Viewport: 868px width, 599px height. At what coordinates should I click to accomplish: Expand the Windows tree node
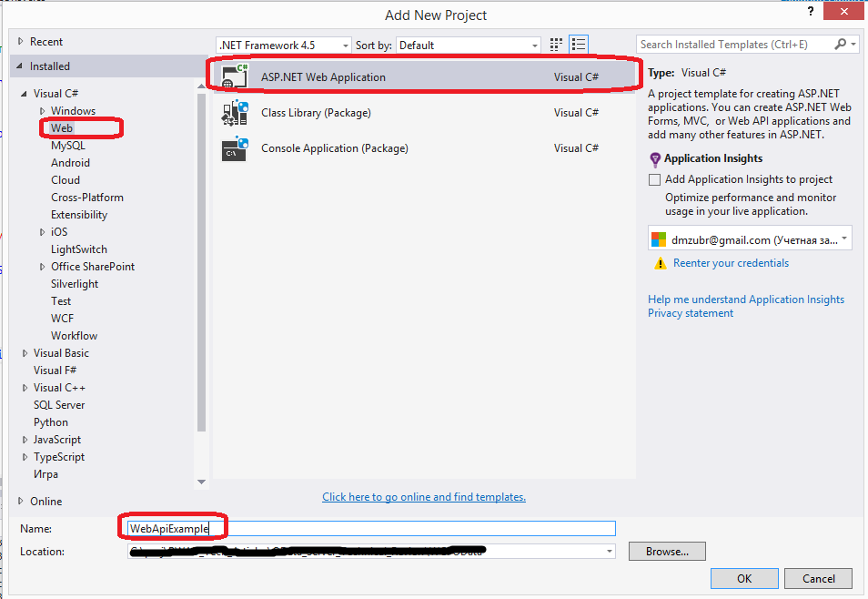(x=42, y=111)
